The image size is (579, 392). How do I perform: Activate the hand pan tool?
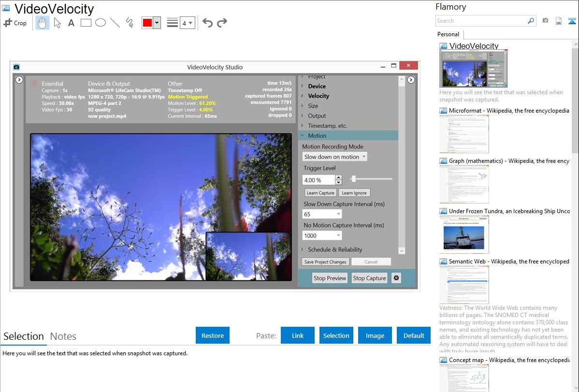[43, 23]
